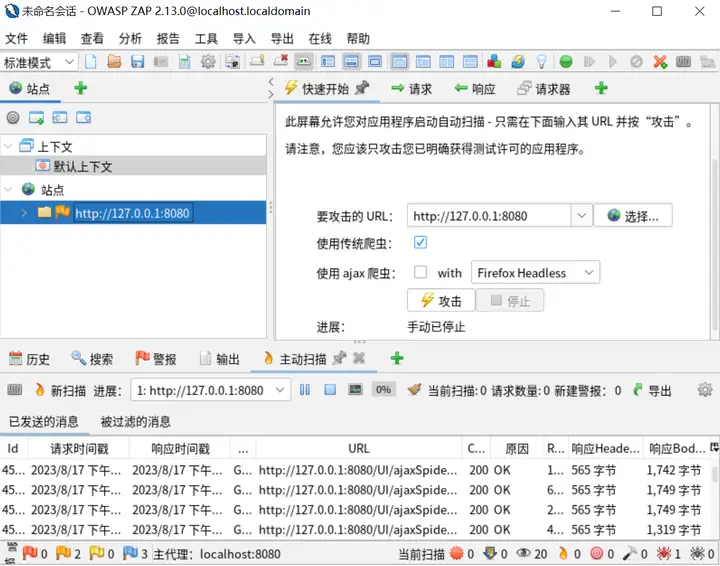Toggle the expand full layout button in toolbar

[375, 62]
